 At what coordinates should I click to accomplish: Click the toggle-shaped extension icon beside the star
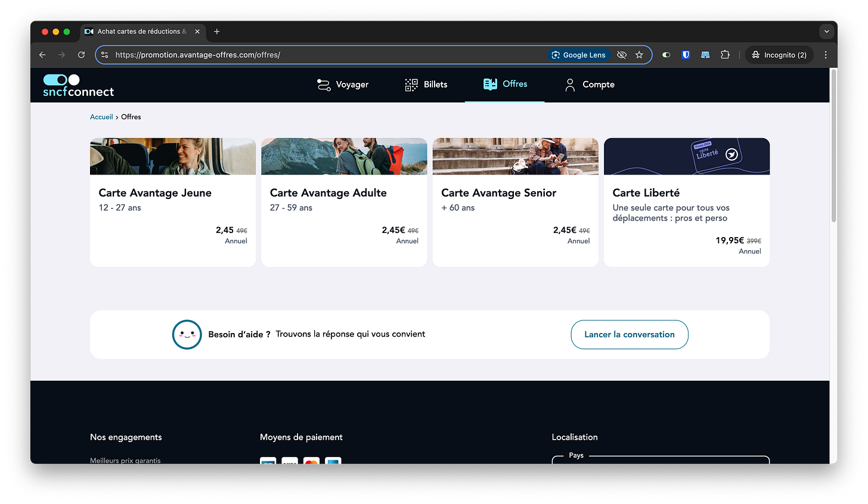click(x=666, y=55)
